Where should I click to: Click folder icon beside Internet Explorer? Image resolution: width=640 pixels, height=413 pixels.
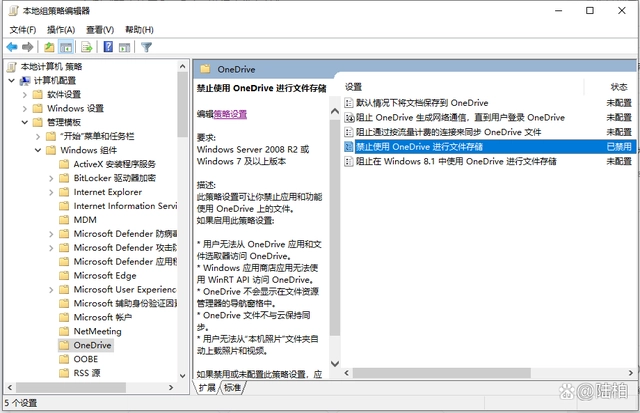(x=64, y=192)
